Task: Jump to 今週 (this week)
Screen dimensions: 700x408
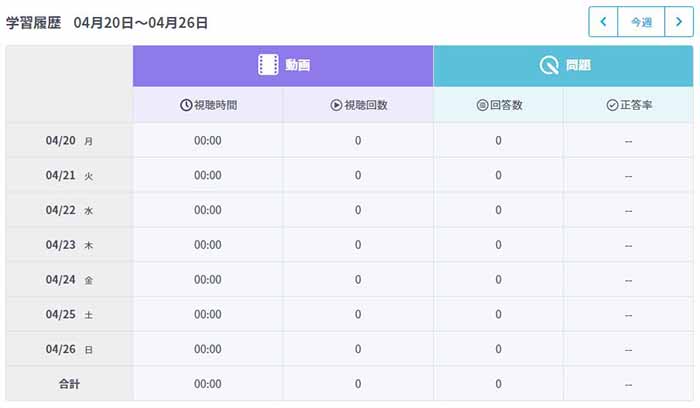Action: (x=641, y=21)
